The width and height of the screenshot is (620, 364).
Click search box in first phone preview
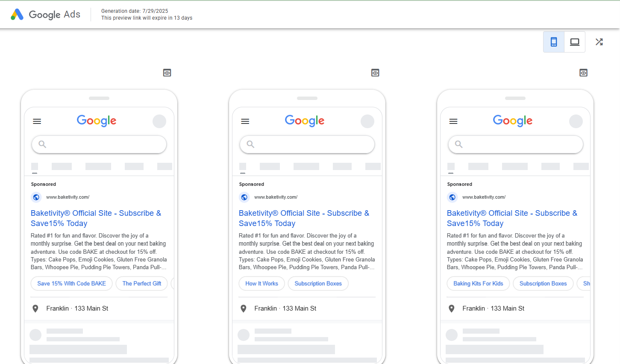pos(99,144)
